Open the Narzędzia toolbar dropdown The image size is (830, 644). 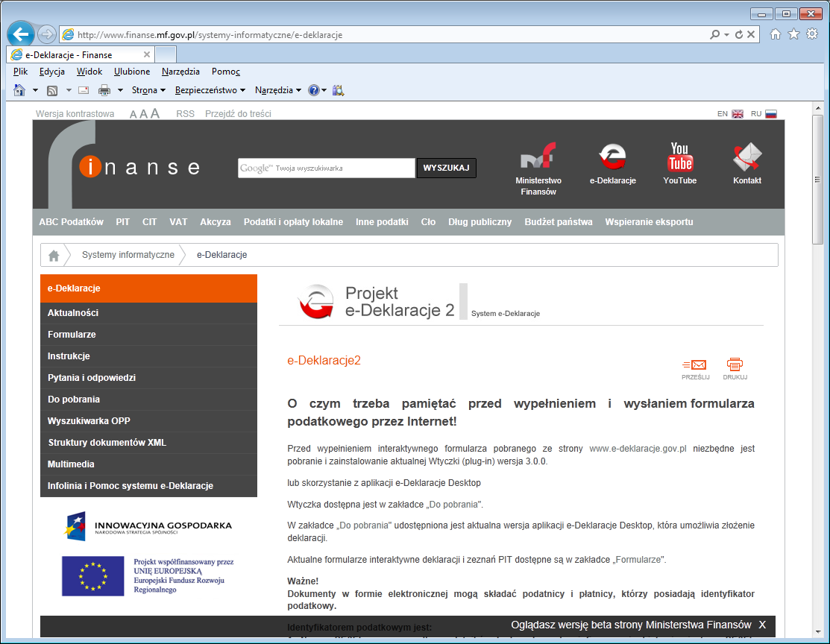coord(278,90)
